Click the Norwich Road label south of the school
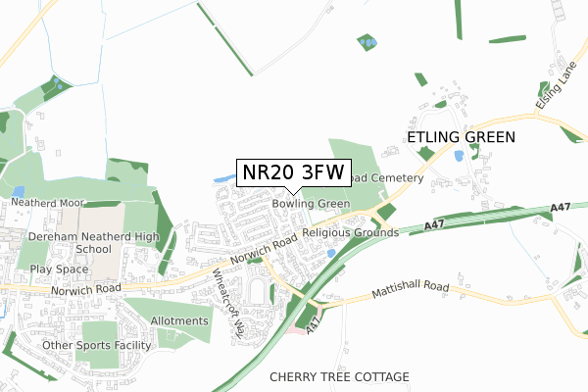The width and height of the screenshot is (588, 392). tap(86, 290)
